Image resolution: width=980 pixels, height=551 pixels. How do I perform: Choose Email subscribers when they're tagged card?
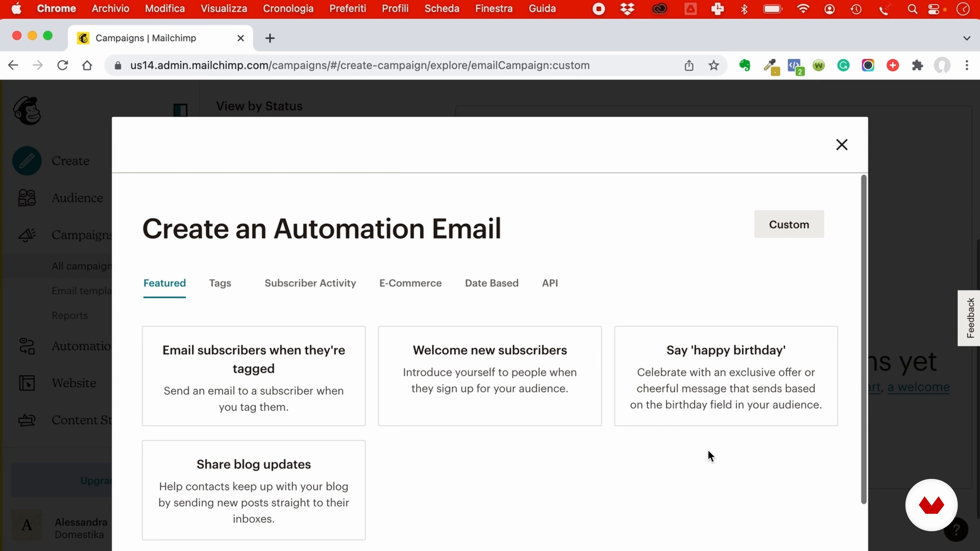[x=254, y=376]
